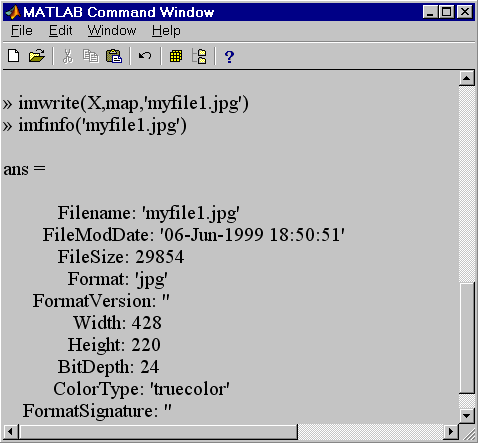Image resolution: width=478 pixels, height=443 pixels.
Task: Click the FormatSignature line
Action: click(x=97, y=411)
